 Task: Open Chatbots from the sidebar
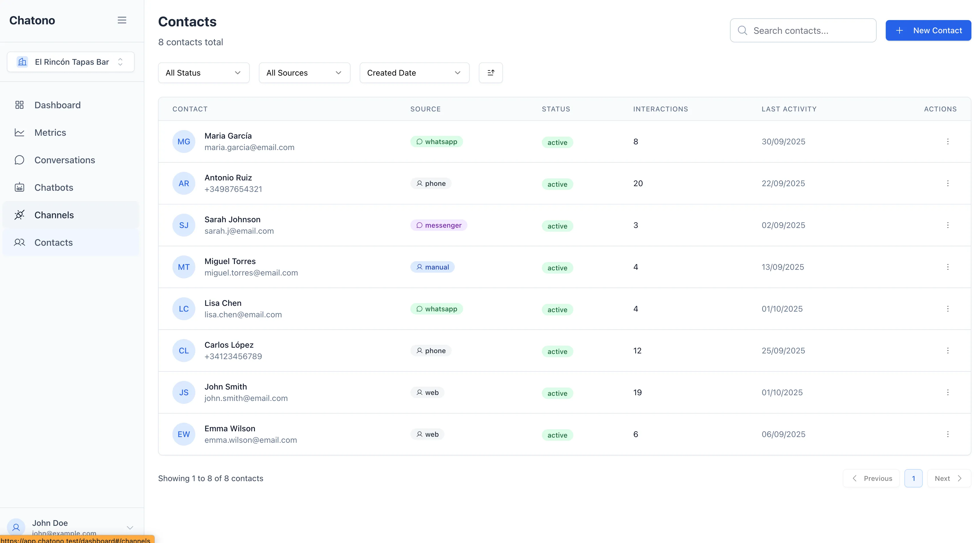pos(54,188)
